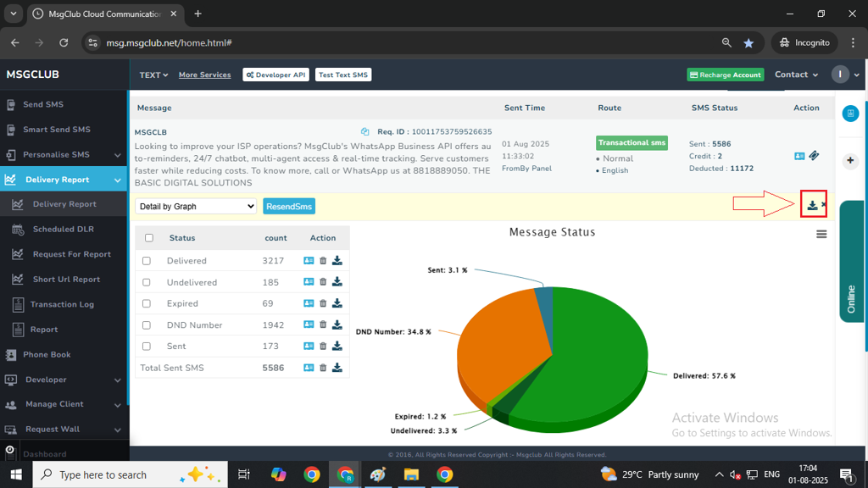Collapse the Delivery Report sidebar section
Screen dimensions: 868x488
(x=64, y=180)
